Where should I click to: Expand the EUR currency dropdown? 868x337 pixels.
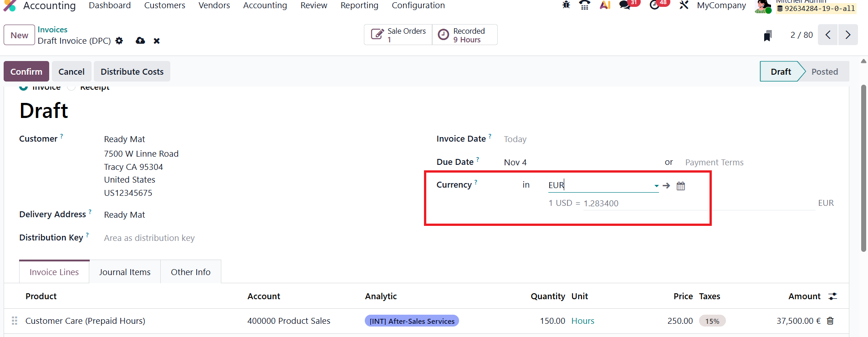click(x=656, y=186)
